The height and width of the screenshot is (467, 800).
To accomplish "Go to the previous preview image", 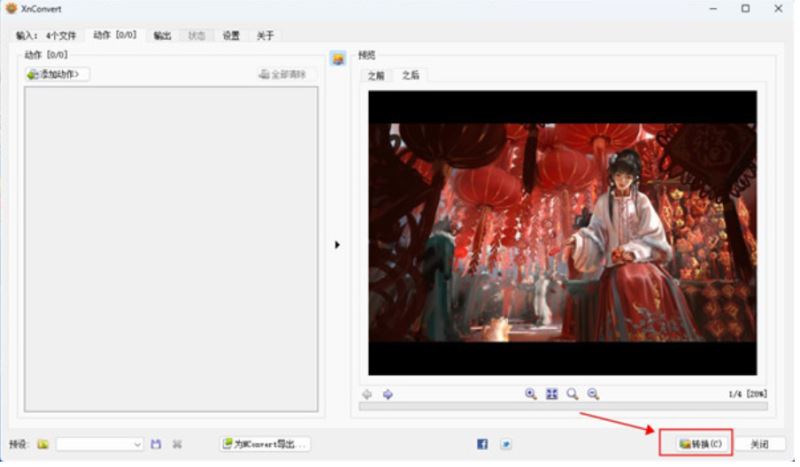I will tap(366, 394).
